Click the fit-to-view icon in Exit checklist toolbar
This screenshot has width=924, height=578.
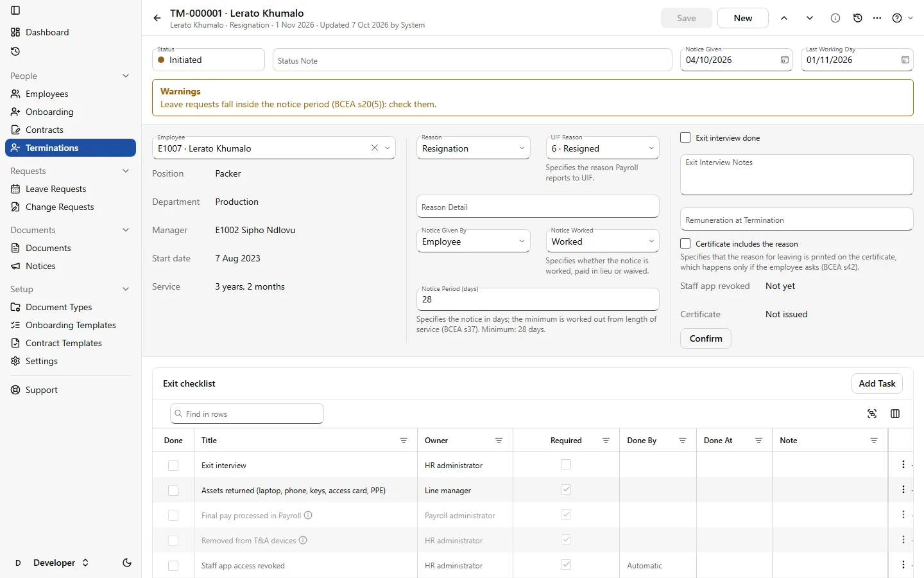click(872, 414)
